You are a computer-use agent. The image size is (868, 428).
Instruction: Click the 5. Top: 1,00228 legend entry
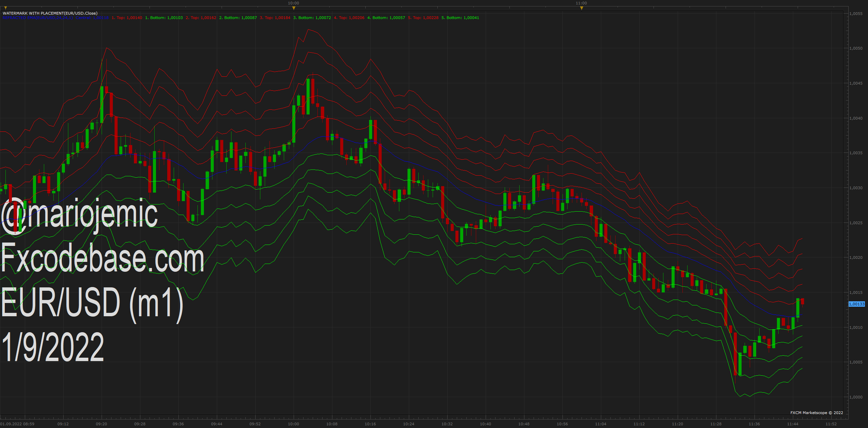[x=423, y=18]
